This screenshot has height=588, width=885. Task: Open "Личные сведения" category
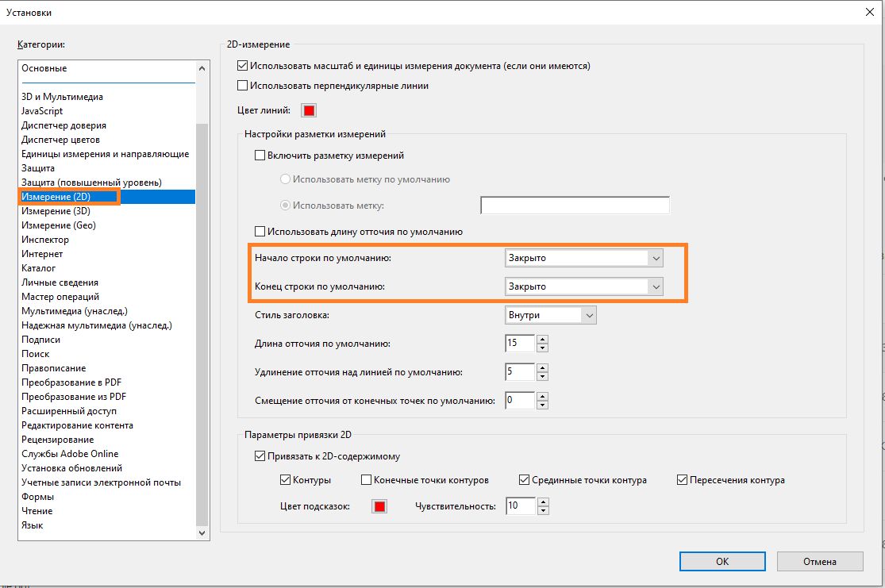click(60, 282)
